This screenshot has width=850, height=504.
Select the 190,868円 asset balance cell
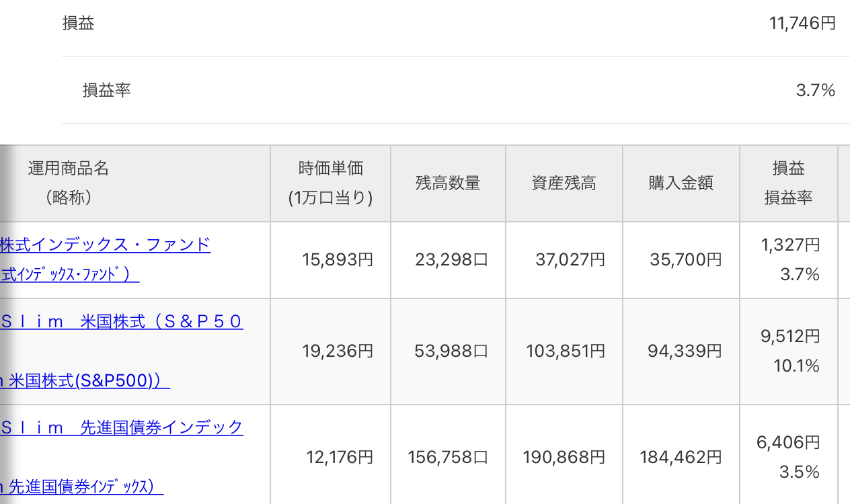click(564, 458)
